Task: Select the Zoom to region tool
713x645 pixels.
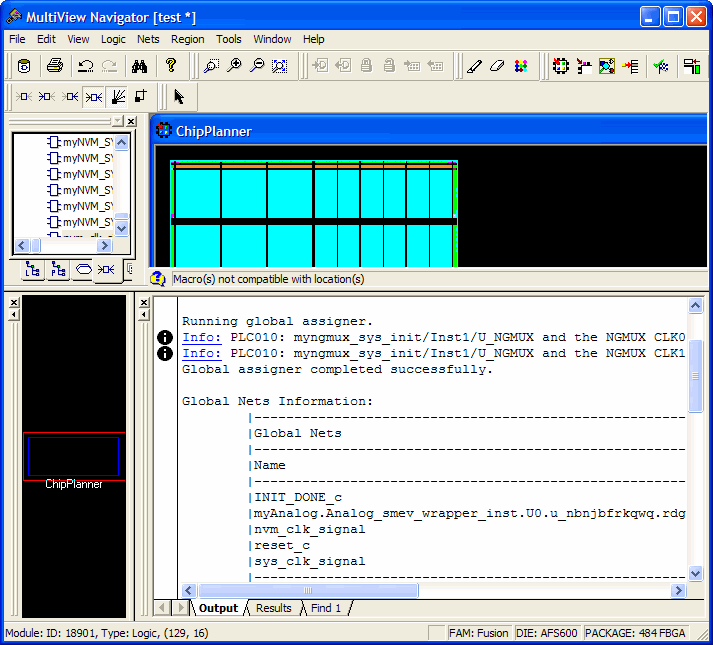Action: tap(211, 66)
